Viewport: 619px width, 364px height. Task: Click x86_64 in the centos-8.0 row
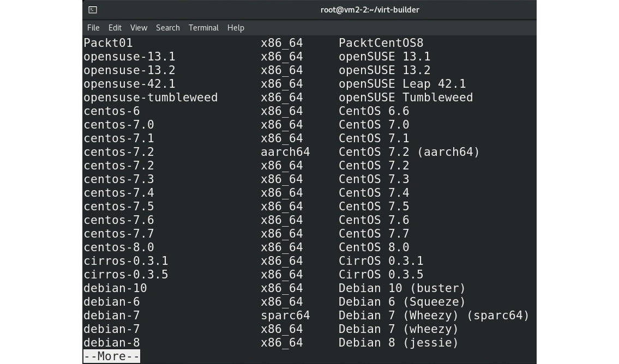(282, 247)
